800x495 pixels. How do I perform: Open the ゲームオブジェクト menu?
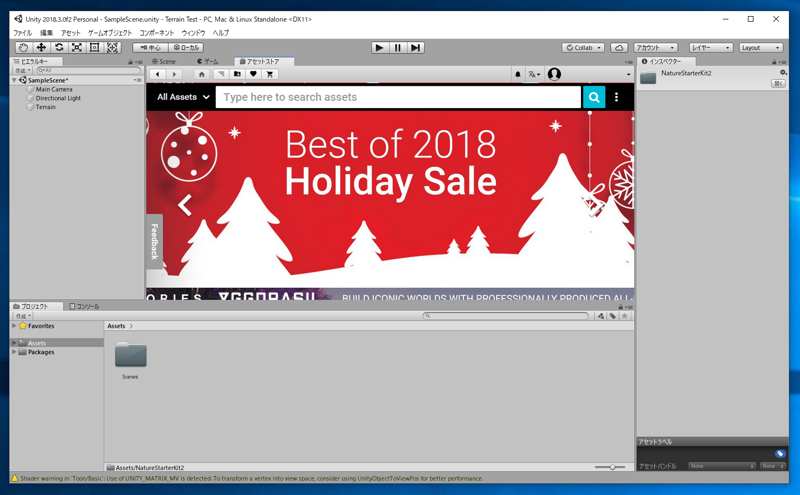[110, 33]
